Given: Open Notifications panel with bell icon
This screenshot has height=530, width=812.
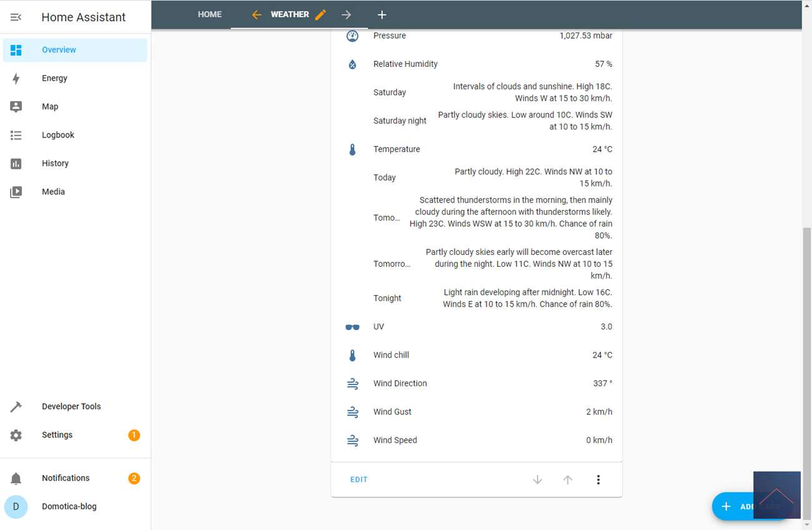Looking at the screenshot, I should tap(16, 478).
